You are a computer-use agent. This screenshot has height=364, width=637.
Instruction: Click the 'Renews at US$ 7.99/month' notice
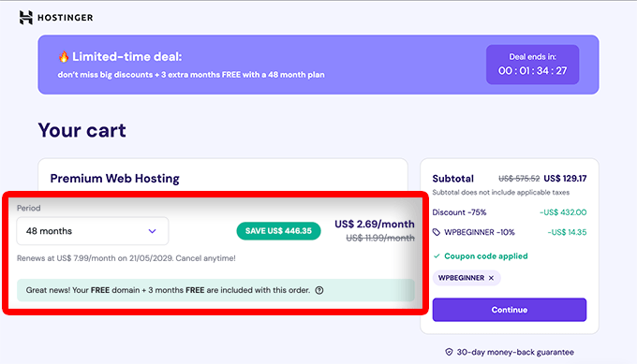coord(126,258)
